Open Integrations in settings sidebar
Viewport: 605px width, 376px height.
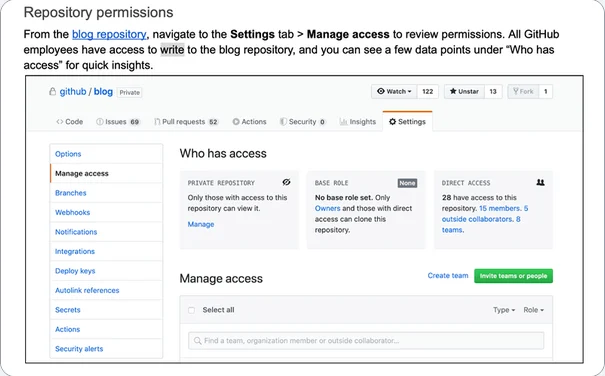click(106, 251)
